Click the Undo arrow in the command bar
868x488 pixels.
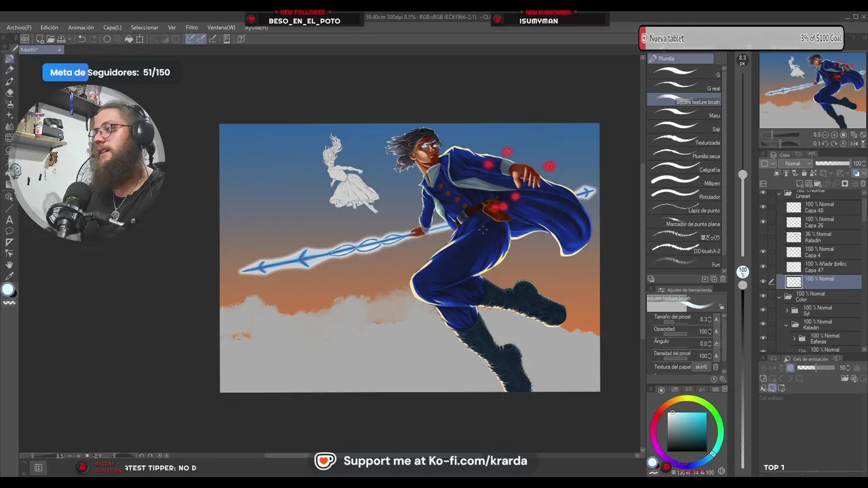(81, 39)
